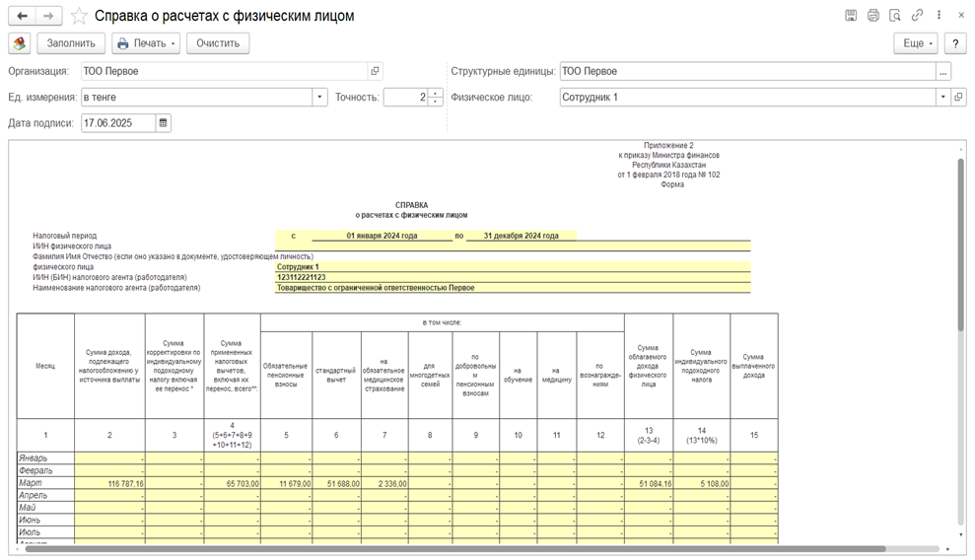Click the Заполнить button
Image resolution: width=975 pixels, height=560 pixels.
point(71,43)
